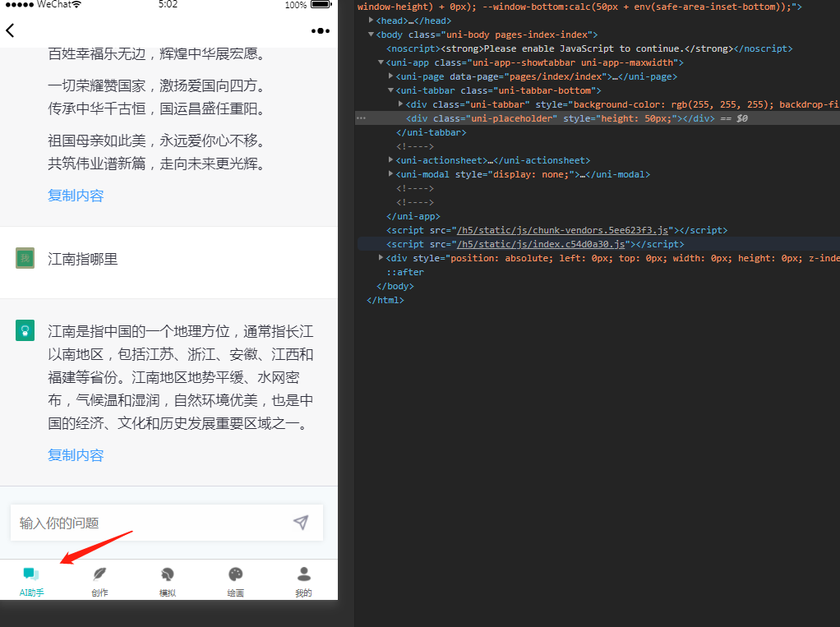This screenshot has width=840, height=627.
Task: Click the WeChat Wi-Fi signal icon
Action: click(x=76, y=4)
